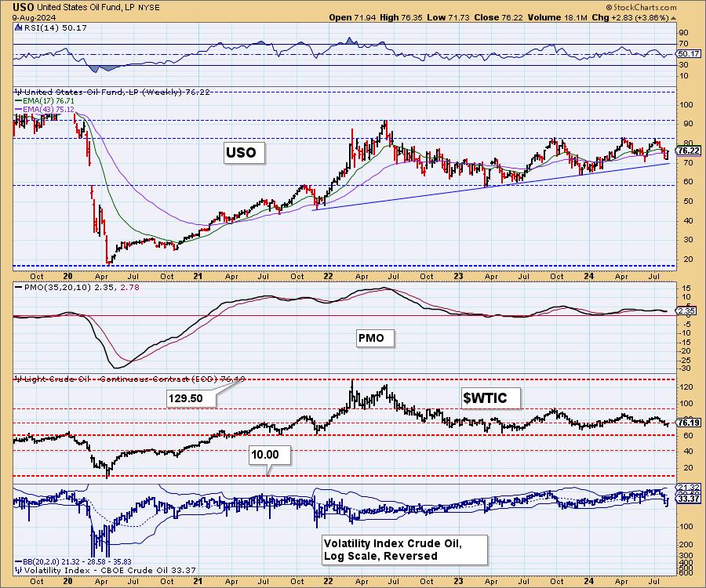Click the USO ticker symbol in the header

coord(24,7)
